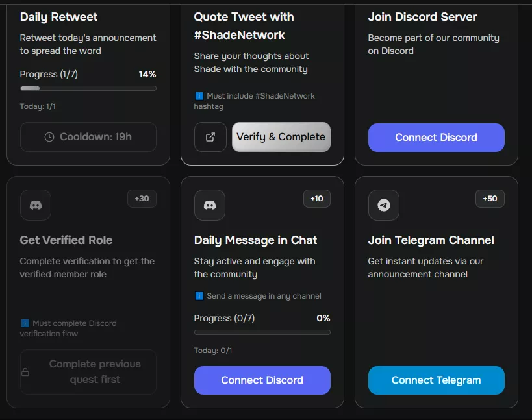Click info icon next to Send a message note
The image size is (532, 420).
coord(199,296)
